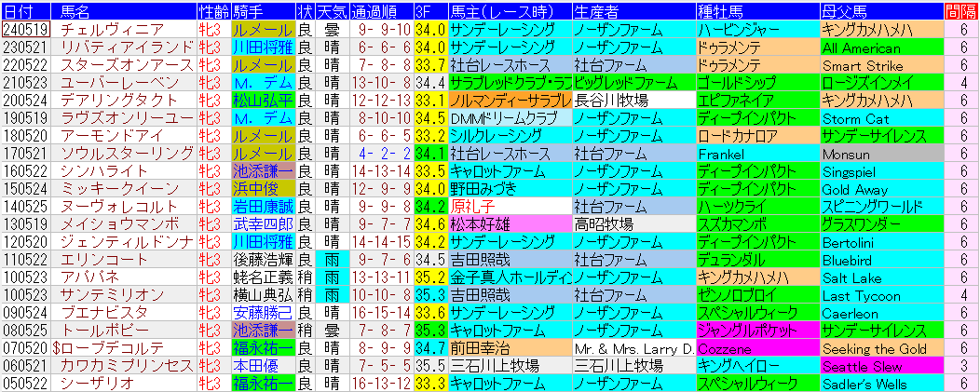This screenshot has height=392, width=980.
Task: Click jockey 蛯名正義
Action: (263, 277)
